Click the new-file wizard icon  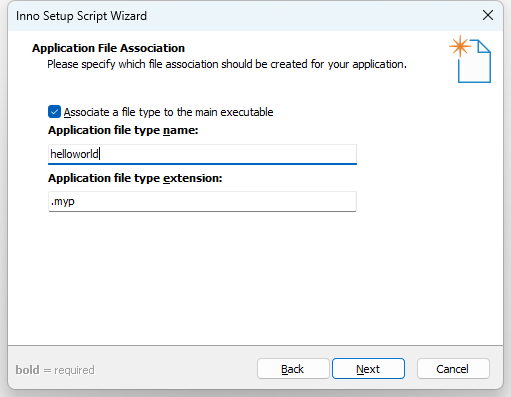(x=470, y=59)
